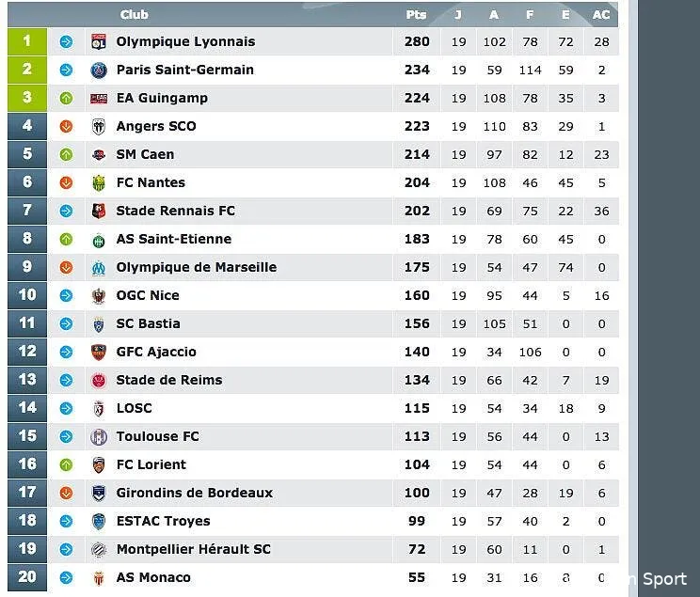This screenshot has width=700, height=597.
Task: Click the blue arrow icon beside OGC Nice
Action: click(66, 295)
